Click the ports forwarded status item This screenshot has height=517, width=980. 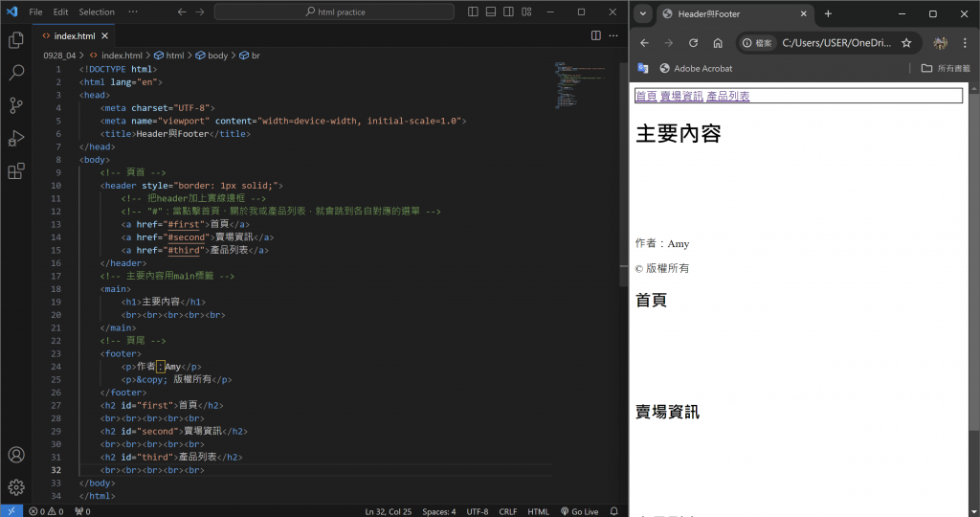82,511
